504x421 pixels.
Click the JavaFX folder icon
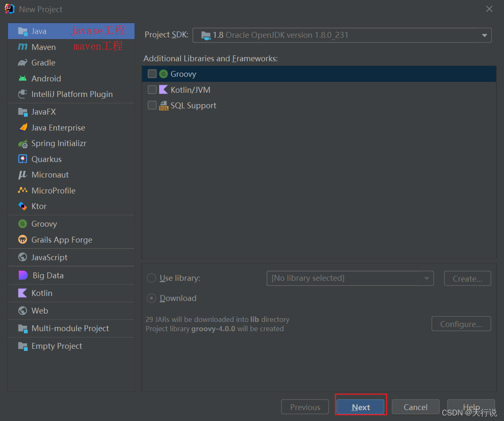click(23, 112)
